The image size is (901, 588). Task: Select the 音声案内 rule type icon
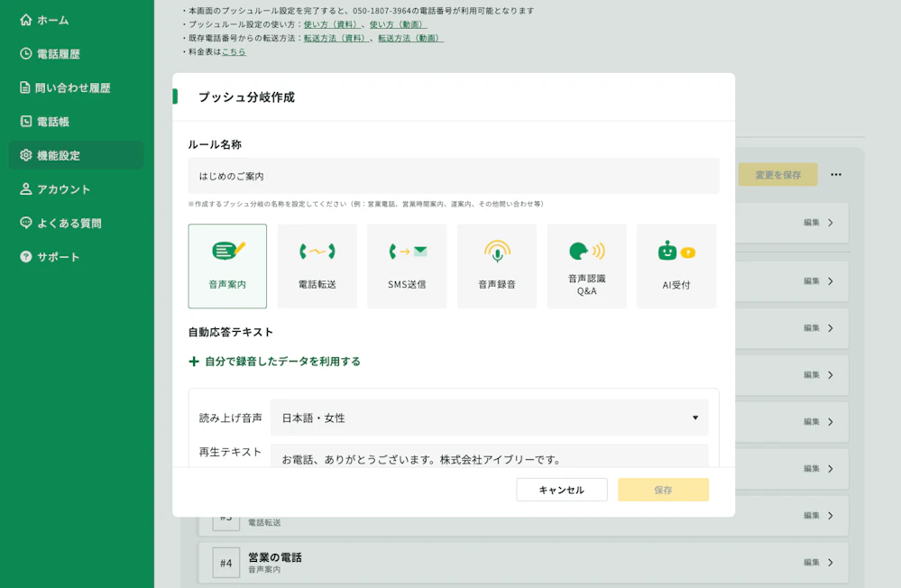coord(227,266)
